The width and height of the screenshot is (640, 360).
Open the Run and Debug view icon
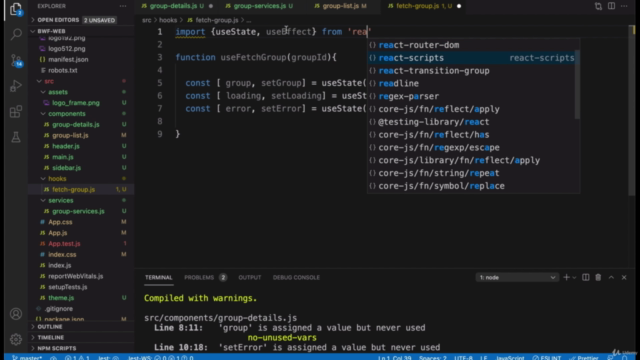click(x=16, y=86)
